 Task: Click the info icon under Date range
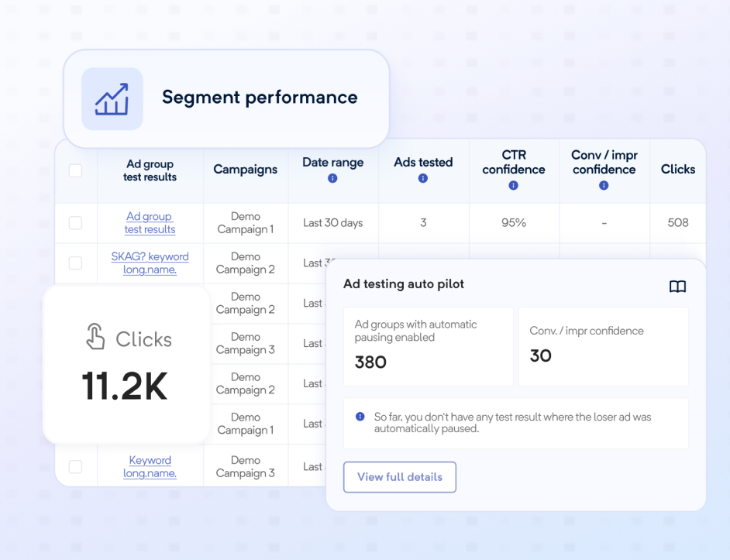(x=332, y=178)
